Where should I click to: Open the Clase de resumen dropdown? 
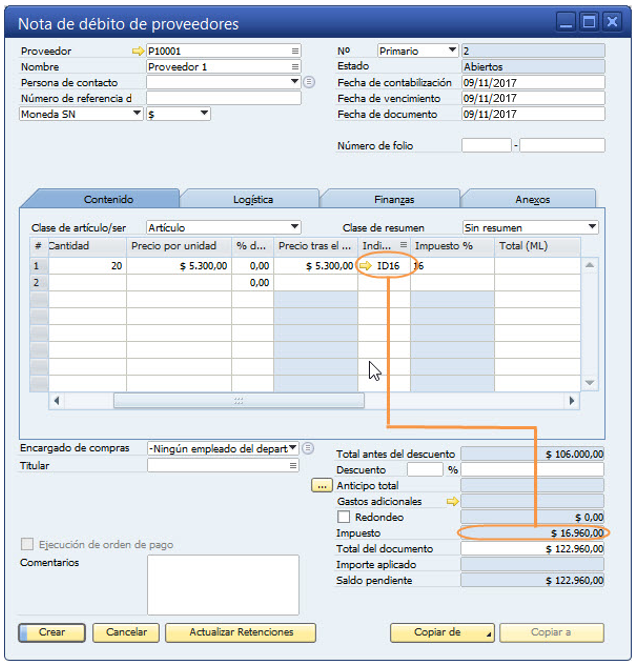click(592, 227)
